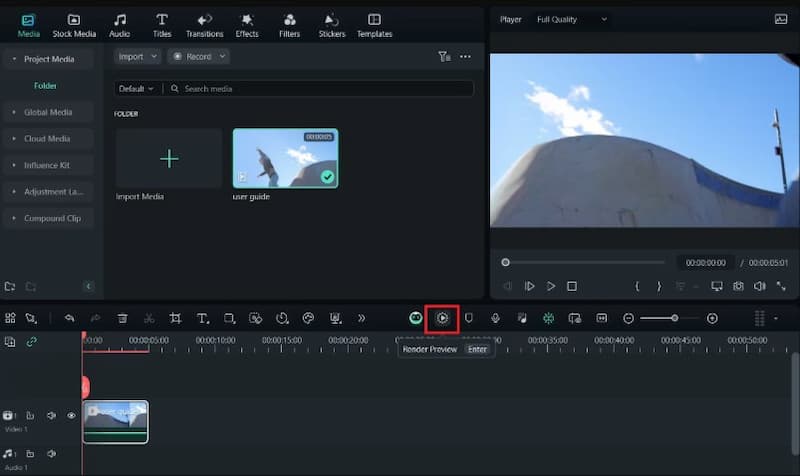
Task: Delete the selected clip with trash icon
Action: [x=122, y=318]
